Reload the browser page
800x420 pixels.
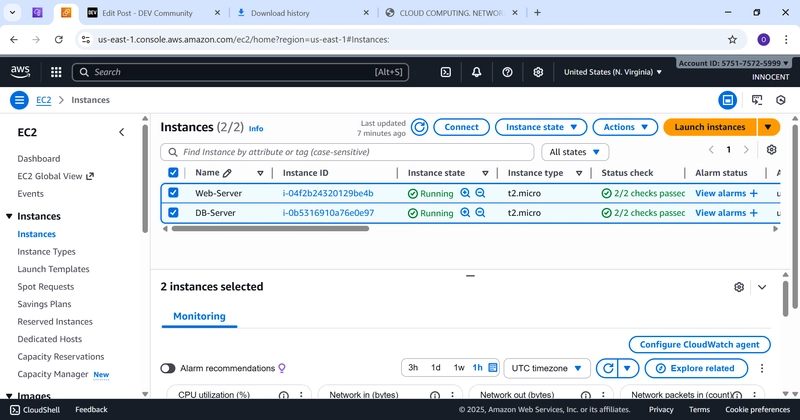(x=59, y=39)
